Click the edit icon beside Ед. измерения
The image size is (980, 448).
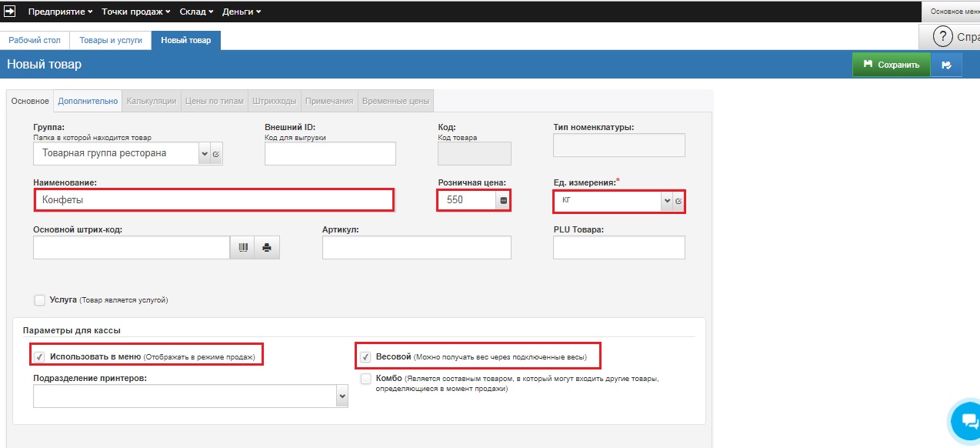678,201
